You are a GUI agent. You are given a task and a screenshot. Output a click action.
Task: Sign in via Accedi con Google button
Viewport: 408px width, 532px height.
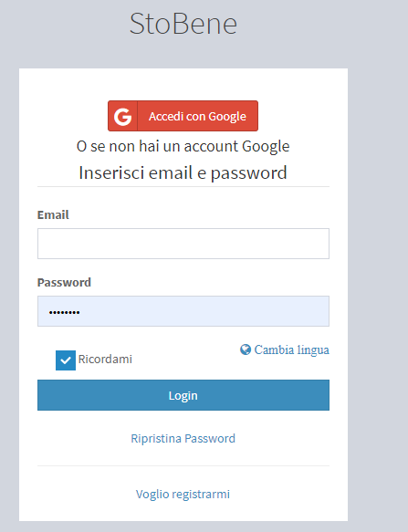183,116
